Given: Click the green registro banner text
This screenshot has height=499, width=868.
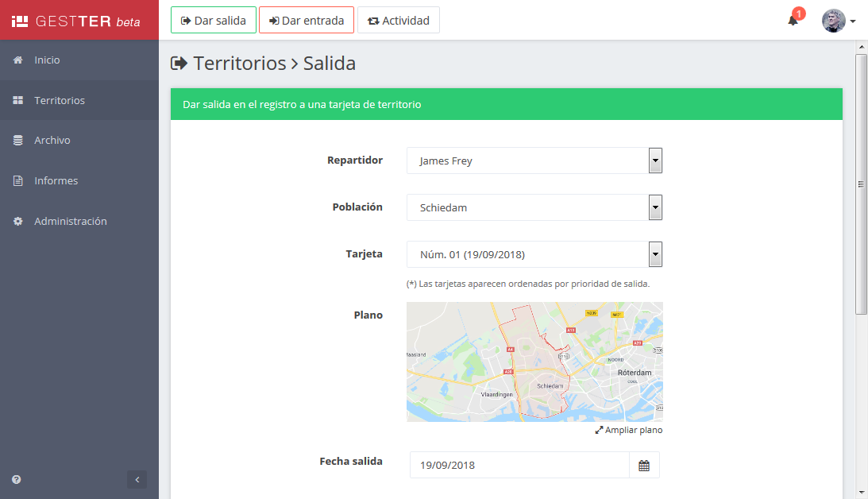Looking at the screenshot, I should click(x=303, y=104).
